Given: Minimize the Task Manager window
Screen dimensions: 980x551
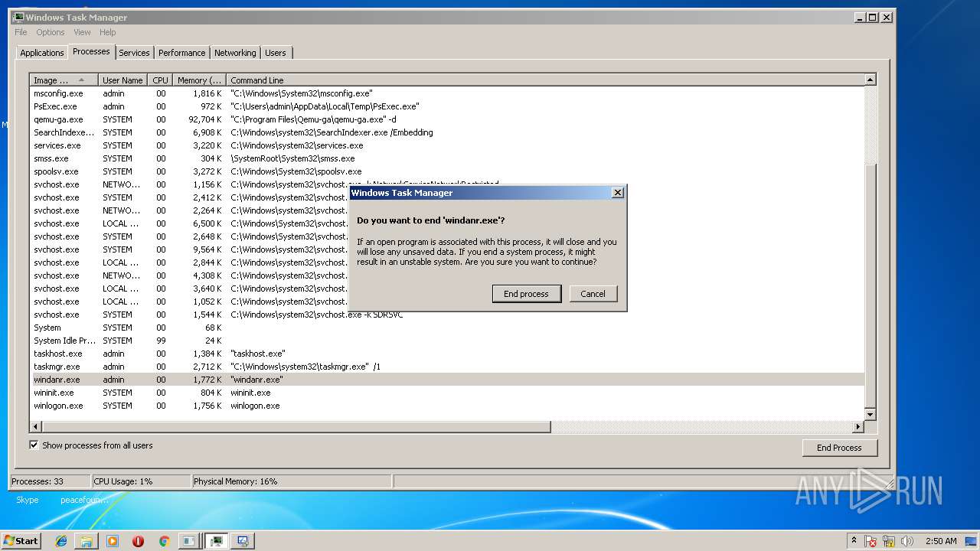Looking at the screenshot, I should (860, 17).
